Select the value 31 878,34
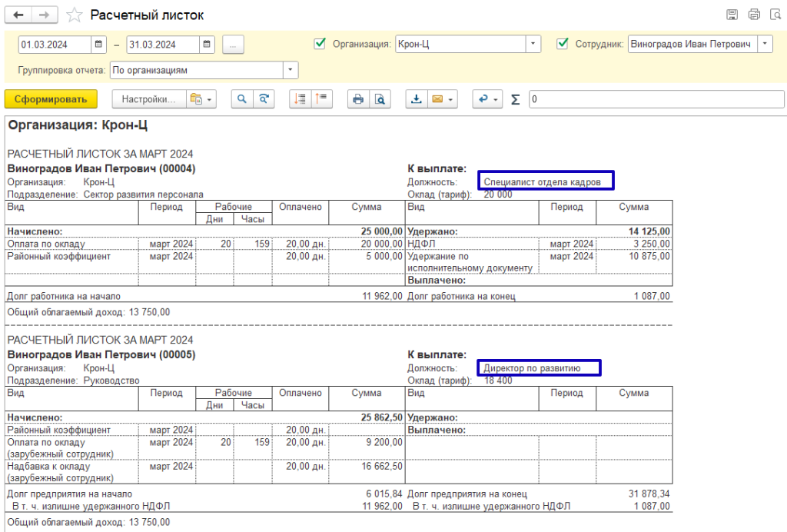 pos(649,494)
